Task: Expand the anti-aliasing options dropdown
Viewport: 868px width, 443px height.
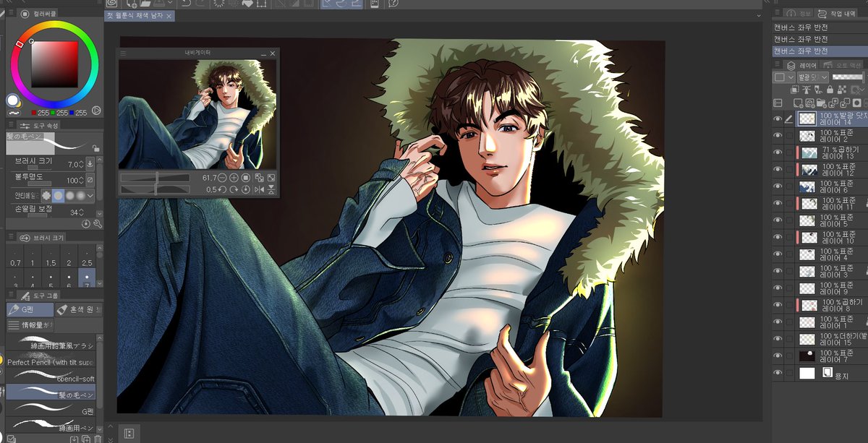Action: [x=90, y=196]
